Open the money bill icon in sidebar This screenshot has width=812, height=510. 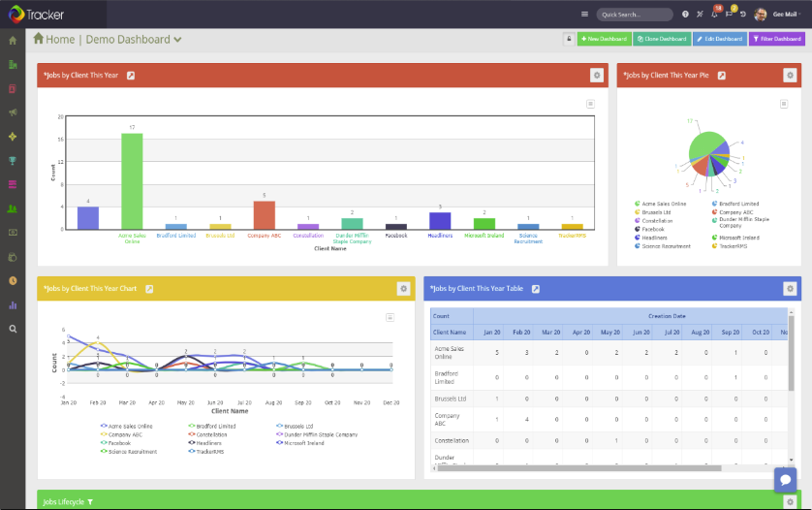click(13, 233)
